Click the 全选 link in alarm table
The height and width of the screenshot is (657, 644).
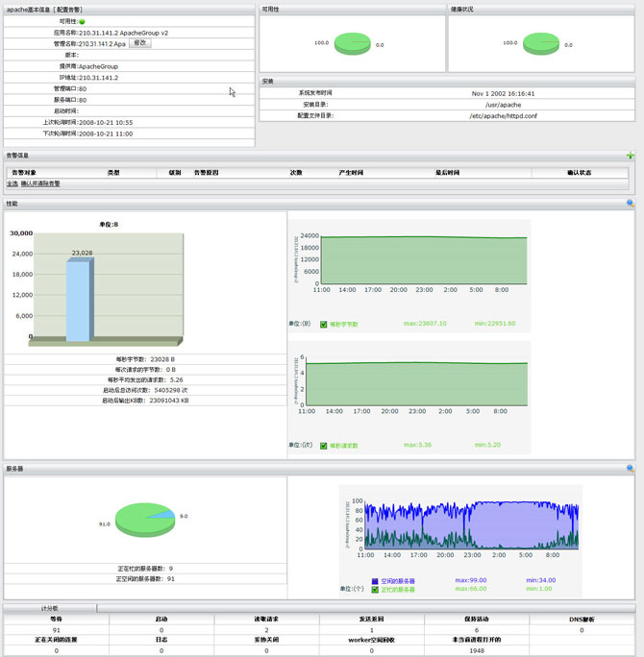click(x=12, y=183)
